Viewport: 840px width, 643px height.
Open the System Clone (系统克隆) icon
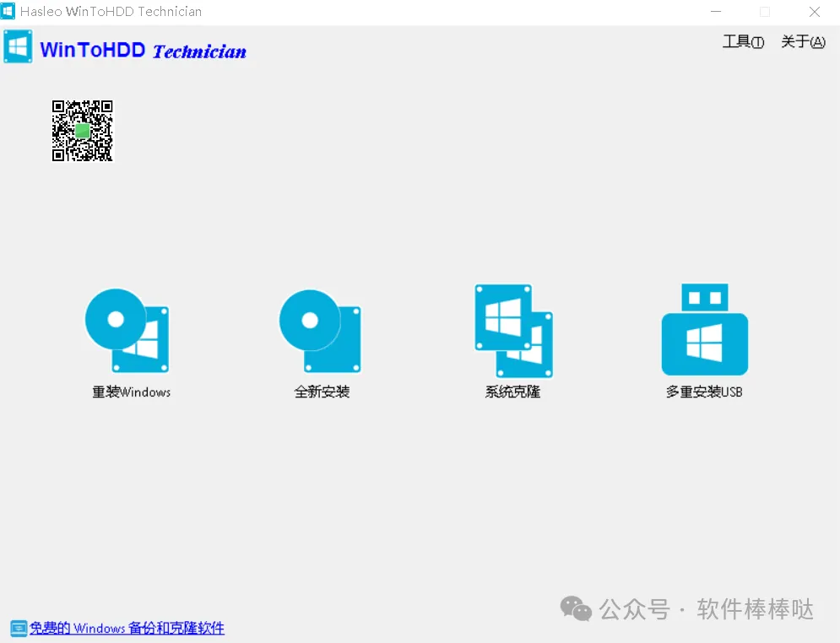click(513, 330)
